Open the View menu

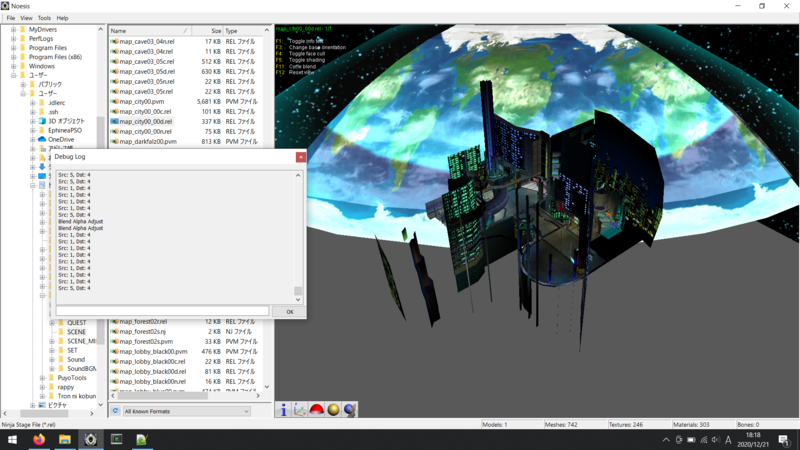click(x=26, y=18)
